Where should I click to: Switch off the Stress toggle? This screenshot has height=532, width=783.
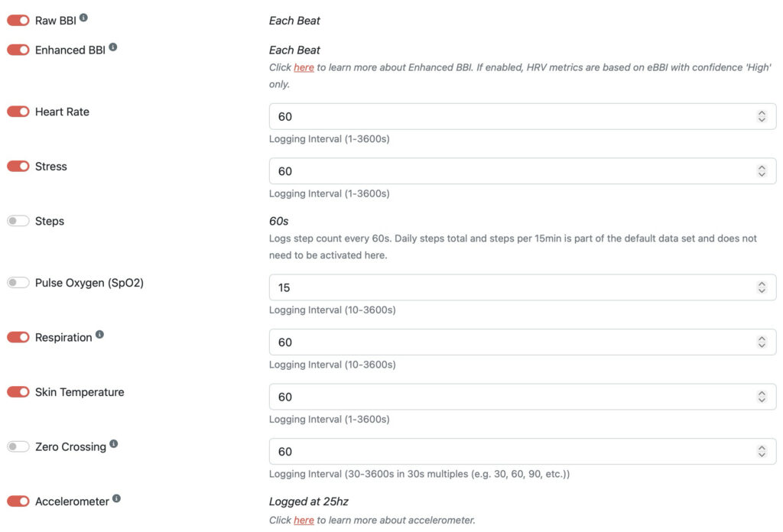(18, 166)
